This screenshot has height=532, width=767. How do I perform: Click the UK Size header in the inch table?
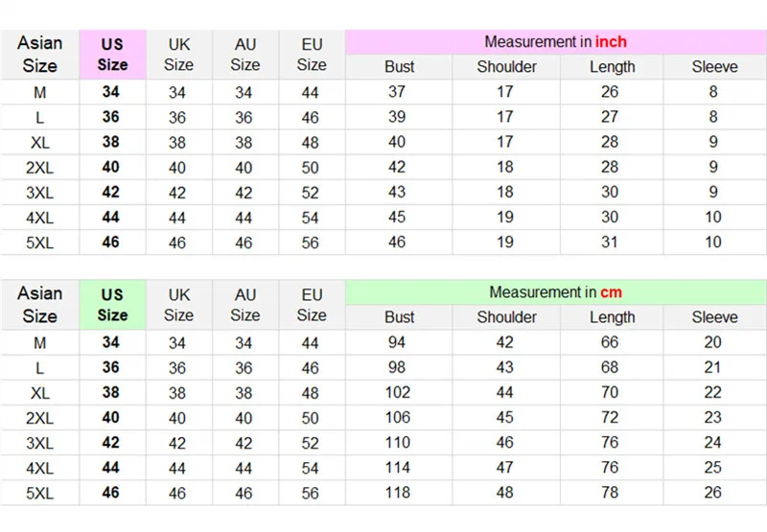[x=178, y=55]
